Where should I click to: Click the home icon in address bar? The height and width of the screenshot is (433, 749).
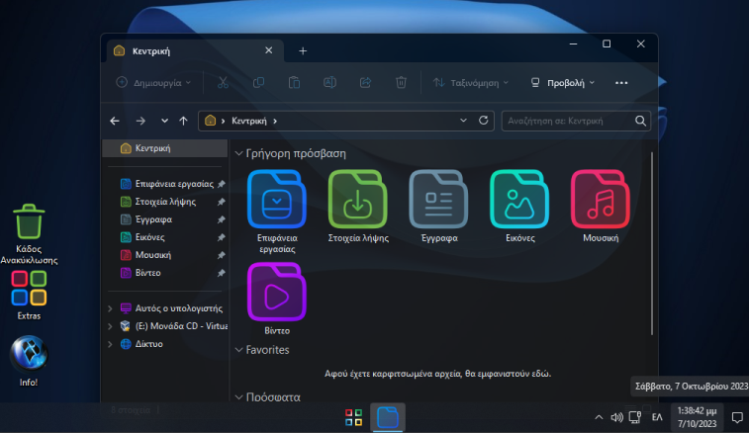tap(210, 120)
